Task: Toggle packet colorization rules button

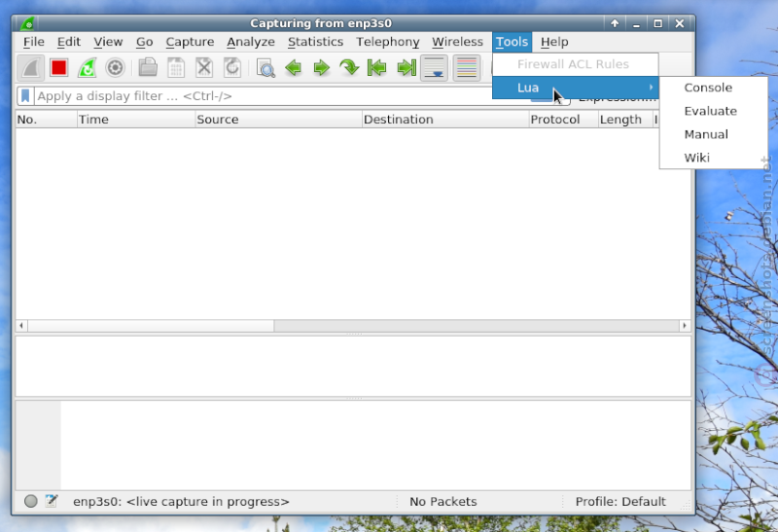Action: pyautogui.click(x=467, y=67)
